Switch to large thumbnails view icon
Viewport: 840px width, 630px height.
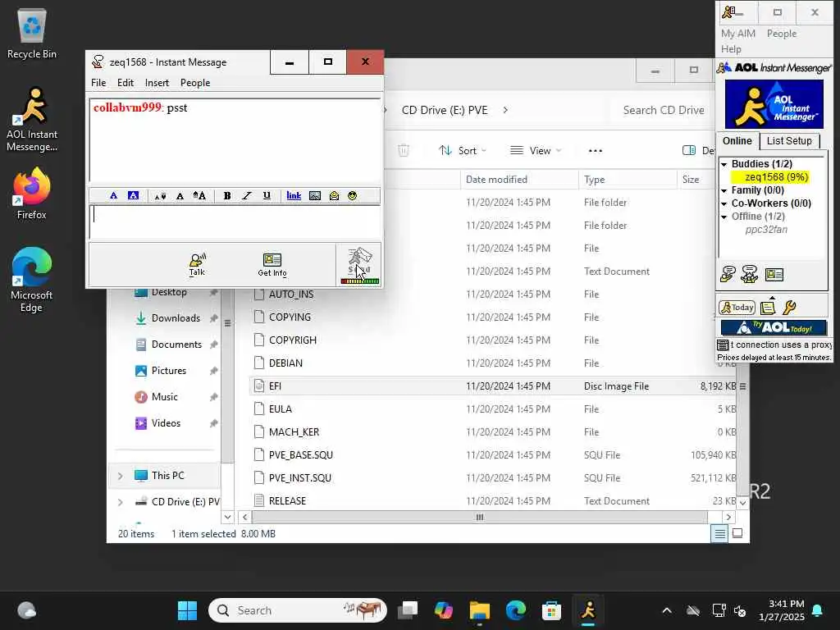coord(737,533)
